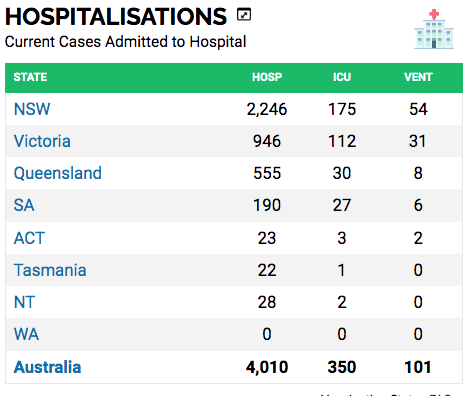The image size is (473, 396).
Task: Select the SA state link
Action: [x=24, y=205]
